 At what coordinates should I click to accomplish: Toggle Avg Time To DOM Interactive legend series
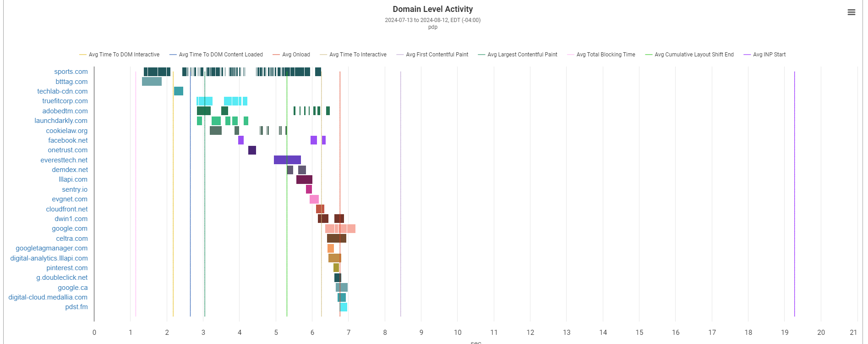coord(120,55)
